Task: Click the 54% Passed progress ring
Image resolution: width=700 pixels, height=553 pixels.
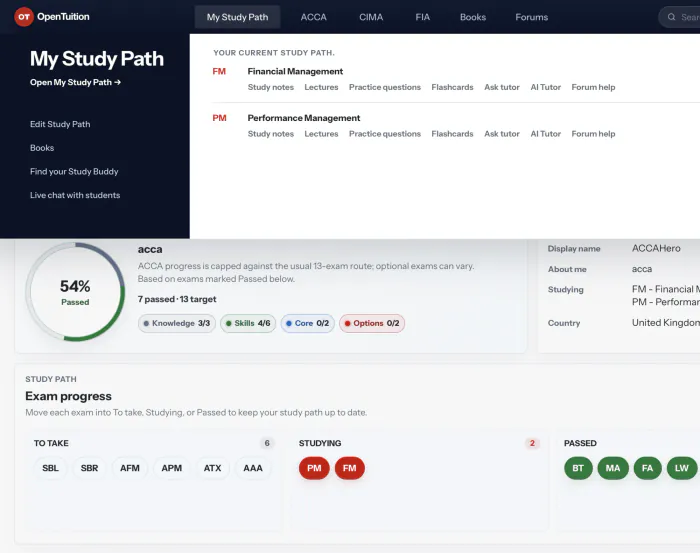Action: pos(75,292)
